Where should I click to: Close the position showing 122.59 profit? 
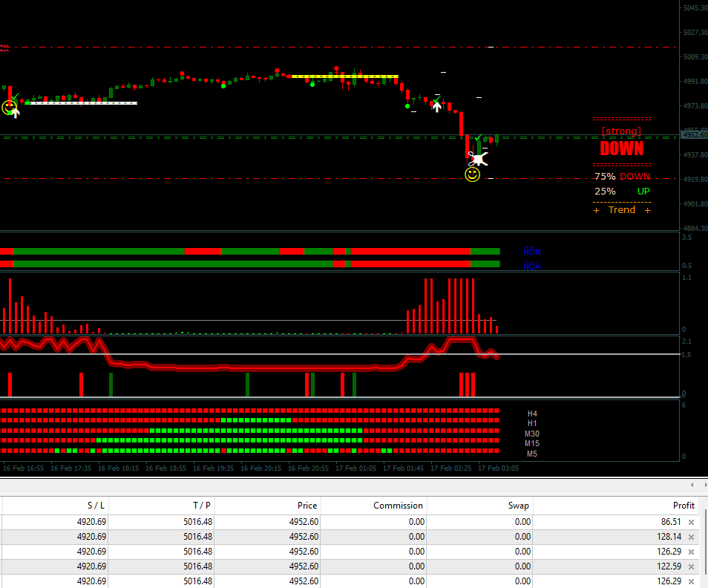pyautogui.click(x=691, y=566)
